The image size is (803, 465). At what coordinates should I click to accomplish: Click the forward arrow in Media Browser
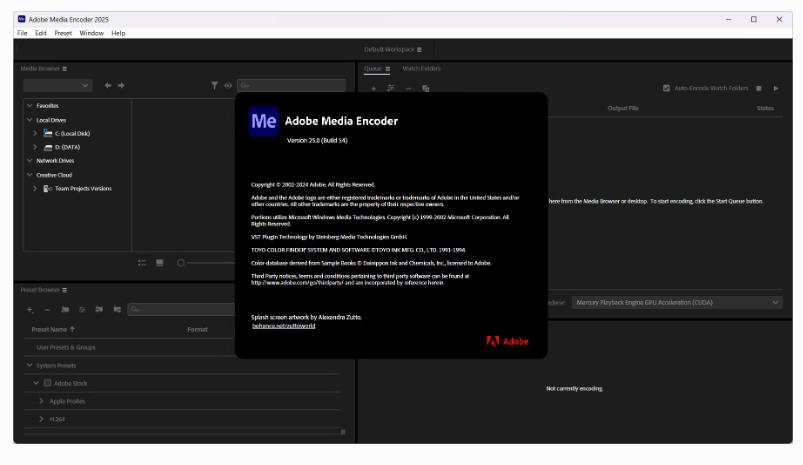click(121, 86)
